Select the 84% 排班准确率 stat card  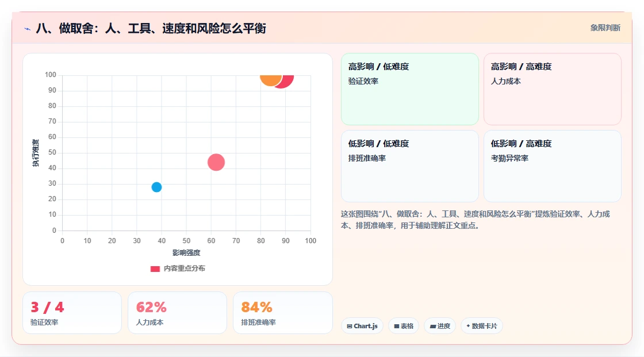coord(282,313)
